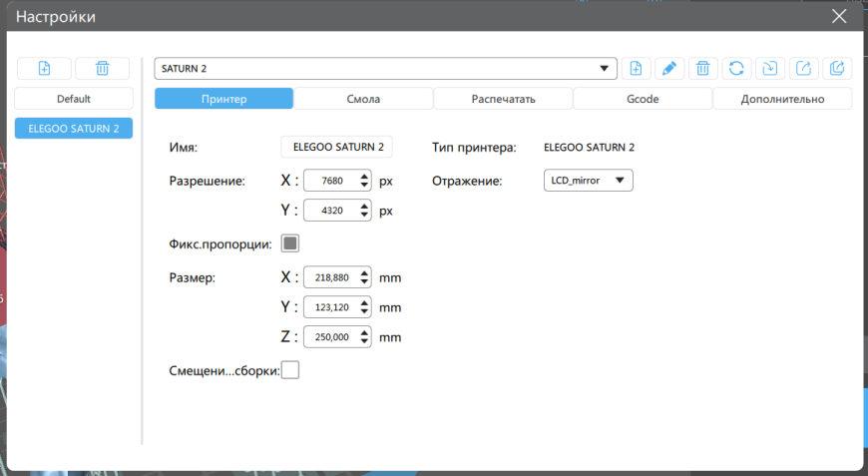This screenshot has width=868, height=476.
Task: Click the Размер label
Action: [193, 277]
